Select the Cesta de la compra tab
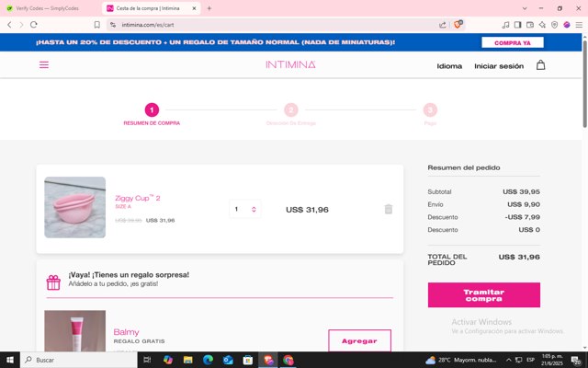Screen dimensions: 588x368 coord(148,8)
